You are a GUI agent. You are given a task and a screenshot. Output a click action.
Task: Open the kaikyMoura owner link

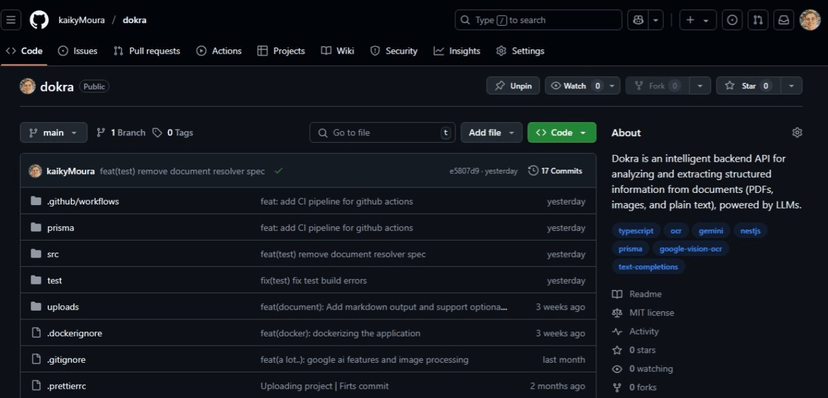tap(81, 20)
